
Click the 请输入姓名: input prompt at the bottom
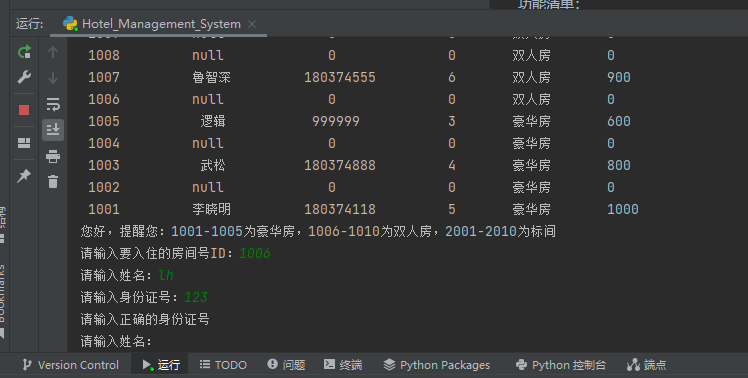(116, 341)
